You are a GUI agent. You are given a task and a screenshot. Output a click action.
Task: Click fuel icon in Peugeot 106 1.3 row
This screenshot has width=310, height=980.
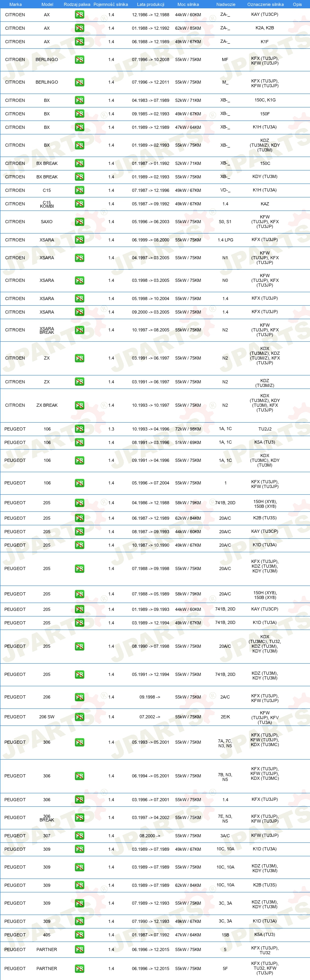click(x=79, y=429)
